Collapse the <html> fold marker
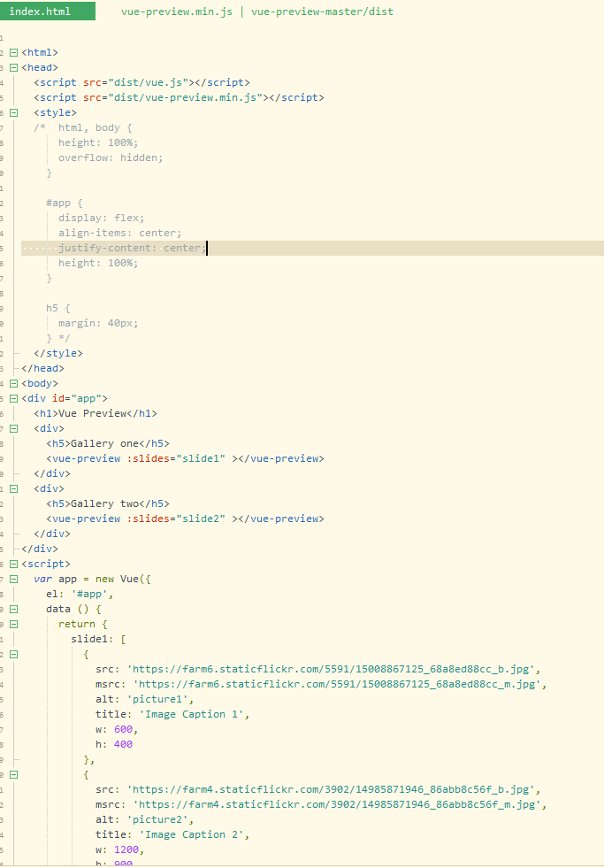The image size is (604, 868). point(14,52)
